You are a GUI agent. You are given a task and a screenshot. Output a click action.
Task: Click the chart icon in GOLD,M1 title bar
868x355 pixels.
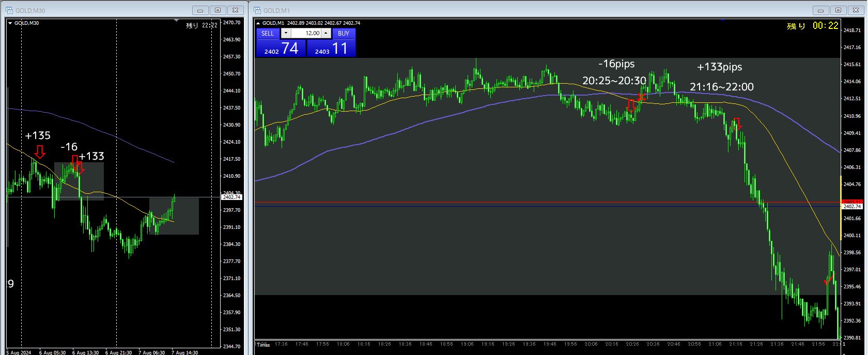tap(257, 10)
